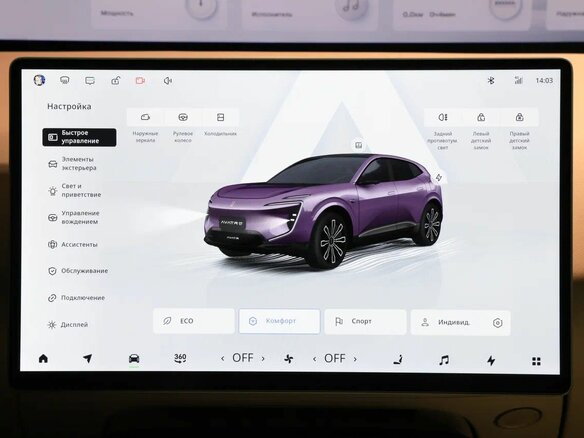Tap the climate fan icon

289,359
